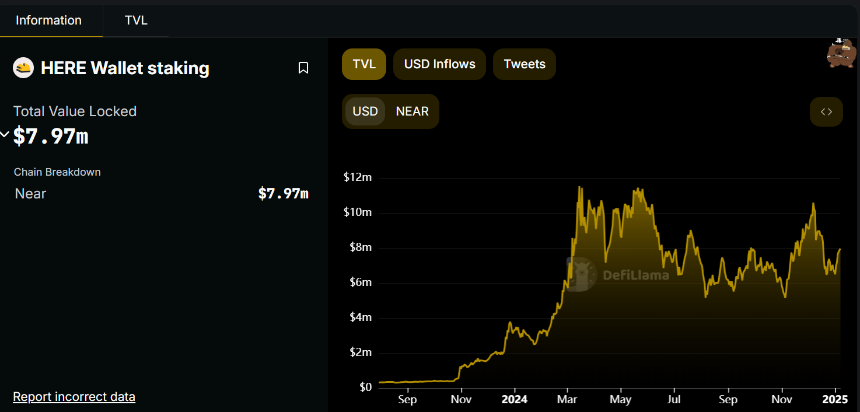The height and width of the screenshot is (412, 860).
Task: Click the $10m y-axis label
Action: click(x=358, y=212)
